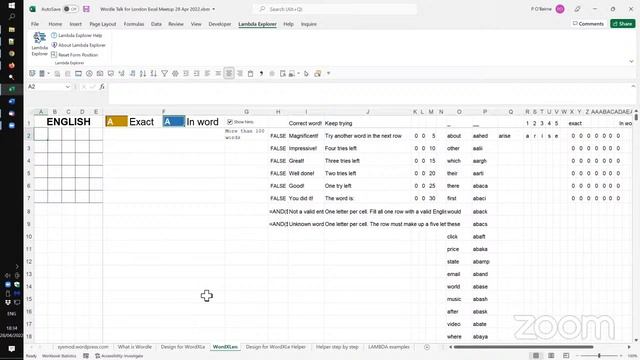Open the Windows Start button
This screenshot has width=640, height=360.
(x=11, y=5)
